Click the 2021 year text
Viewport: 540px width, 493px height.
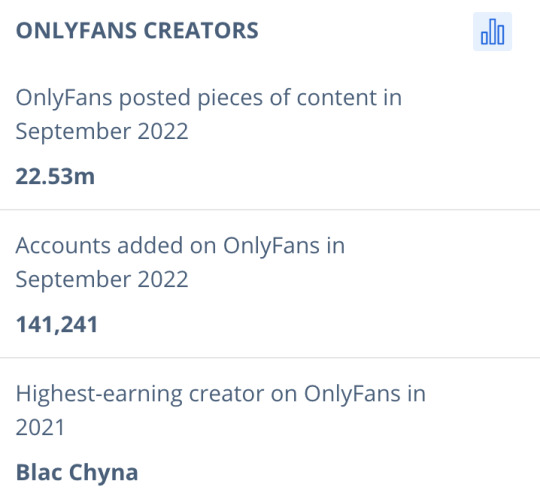coord(40,427)
